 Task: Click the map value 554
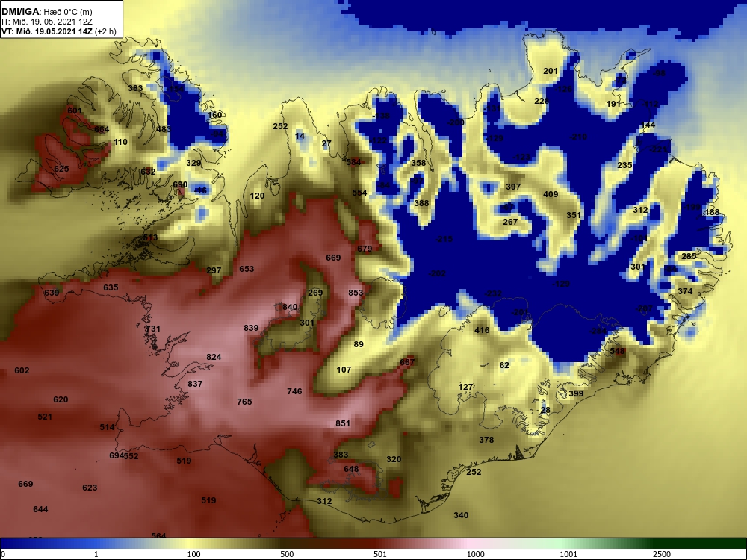pos(360,193)
